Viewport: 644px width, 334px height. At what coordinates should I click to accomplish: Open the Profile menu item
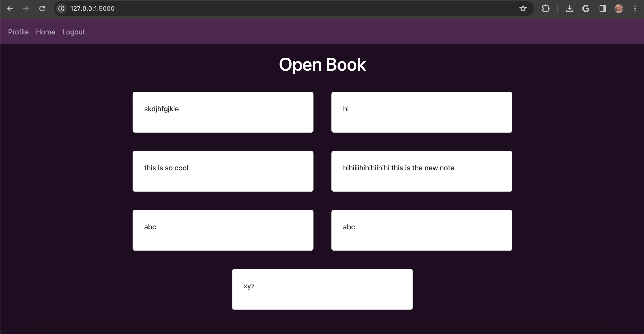(18, 32)
